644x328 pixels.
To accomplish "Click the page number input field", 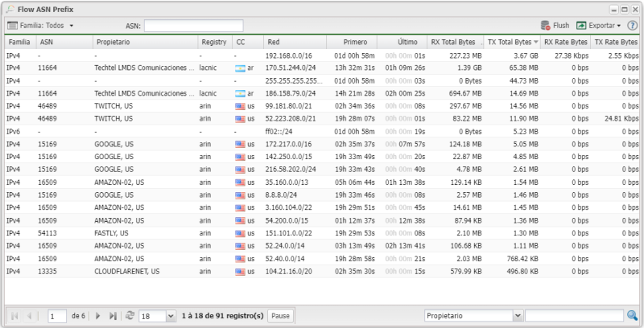I will pos(57,316).
